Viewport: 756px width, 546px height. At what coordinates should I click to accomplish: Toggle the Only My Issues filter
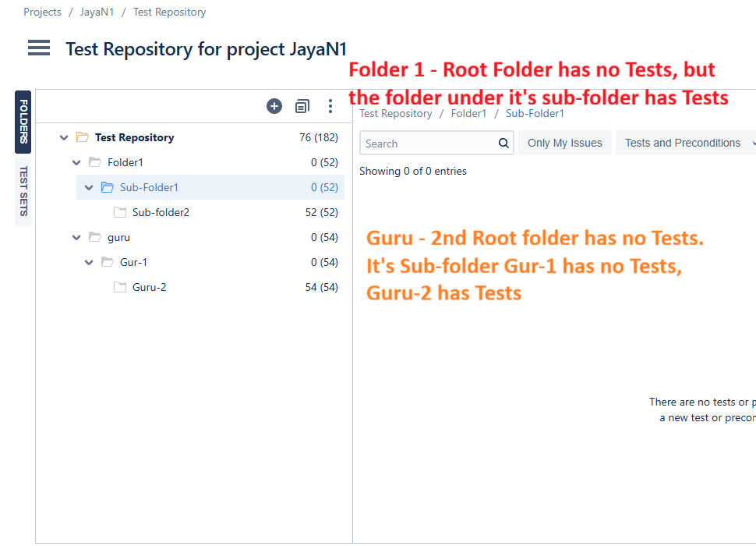[564, 143]
